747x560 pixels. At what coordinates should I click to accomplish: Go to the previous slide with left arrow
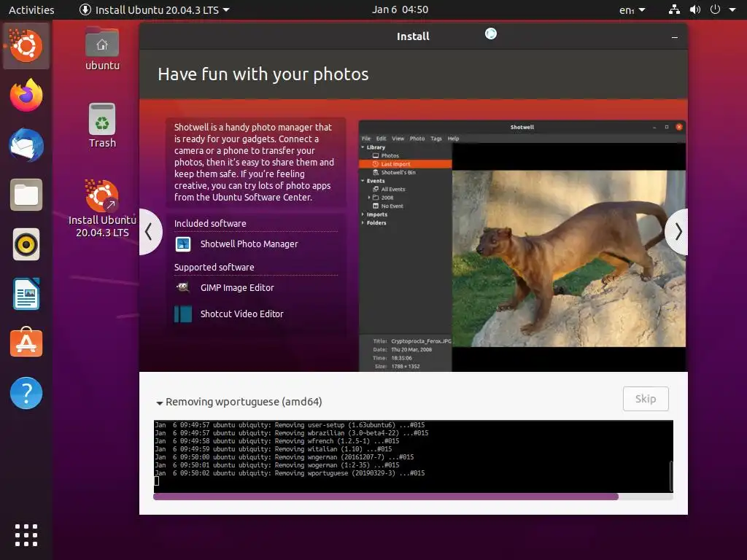click(x=150, y=232)
